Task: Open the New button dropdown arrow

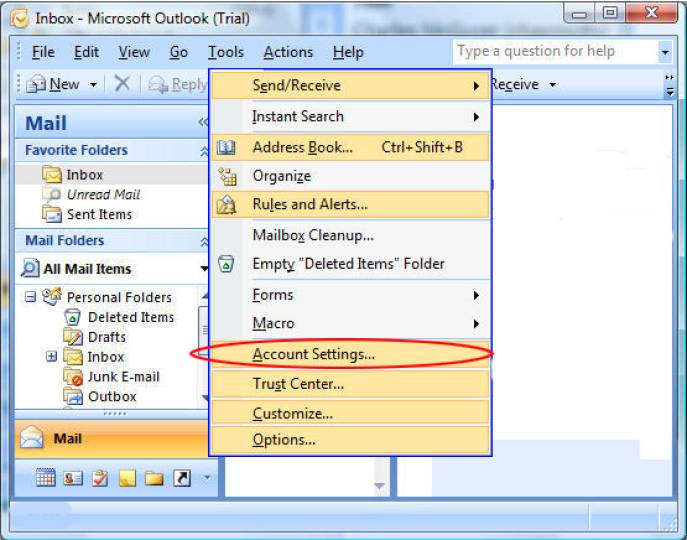Action: click(x=93, y=84)
